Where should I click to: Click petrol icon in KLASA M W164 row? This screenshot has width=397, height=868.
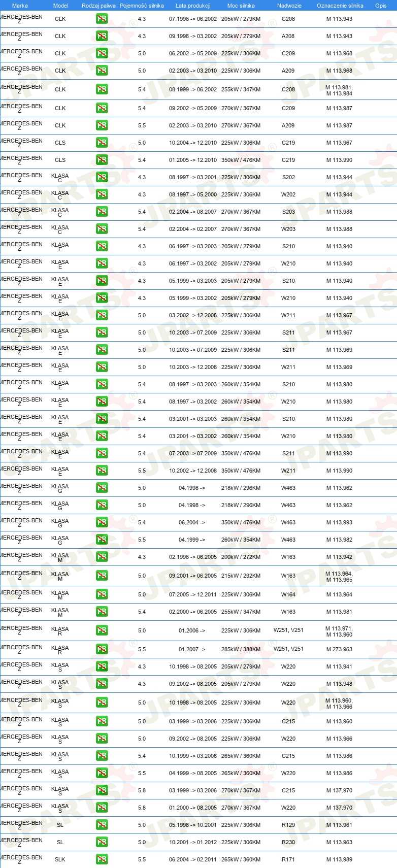tap(102, 594)
